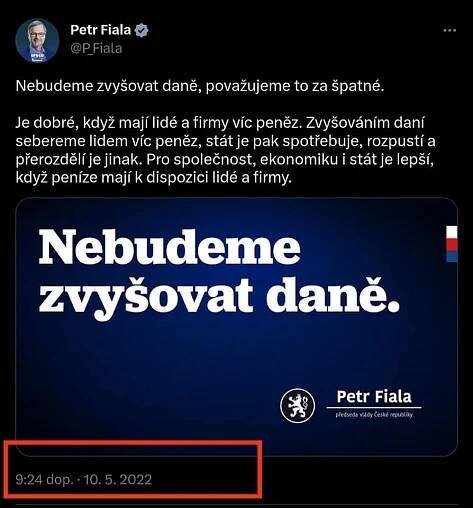Click the last line 'když peníze mají k dispozici'

coord(154,178)
